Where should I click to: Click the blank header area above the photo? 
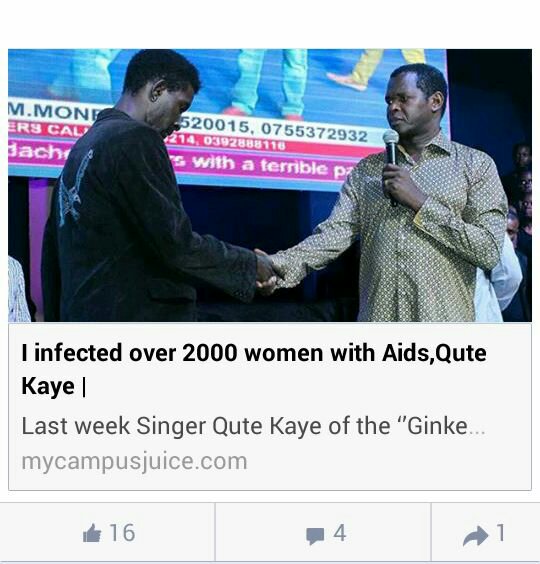pos(270,23)
